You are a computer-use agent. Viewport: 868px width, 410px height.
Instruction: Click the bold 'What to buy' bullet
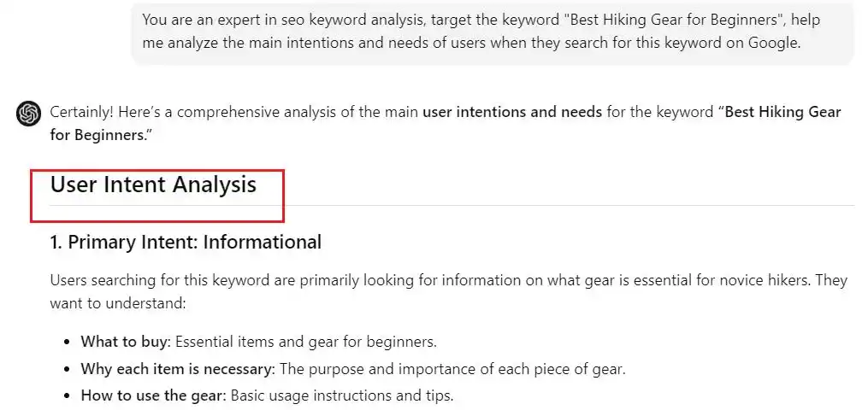click(124, 342)
